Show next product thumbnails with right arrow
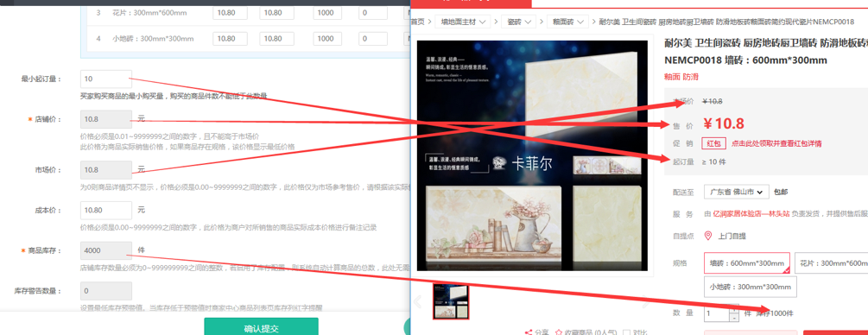This screenshot has width=868, height=335. 645,302
